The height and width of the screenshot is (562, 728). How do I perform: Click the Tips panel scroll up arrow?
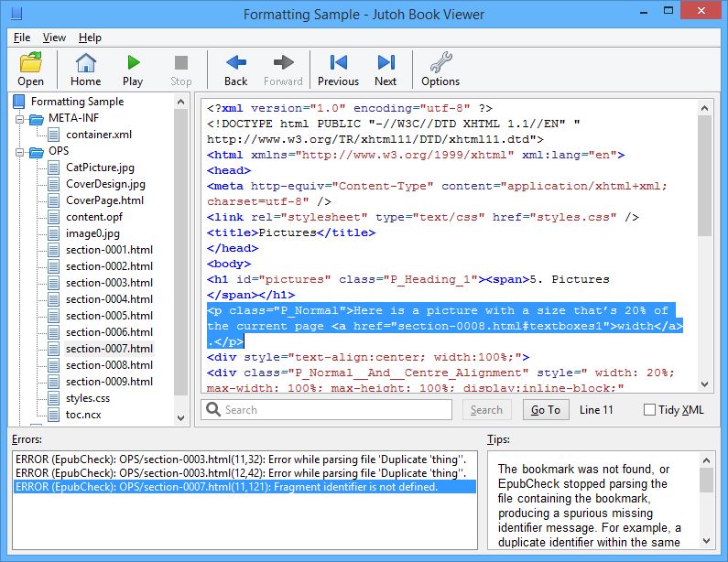pyautogui.click(x=706, y=460)
